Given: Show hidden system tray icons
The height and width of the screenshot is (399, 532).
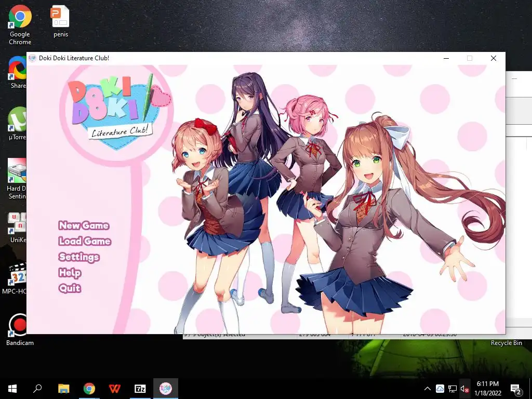Looking at the screenshot, I should point(428,389).
